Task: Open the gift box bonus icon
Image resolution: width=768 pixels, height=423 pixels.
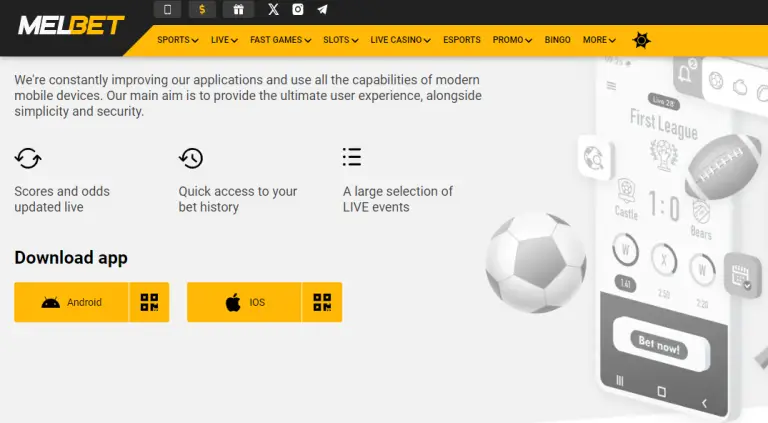Action: (237, 10)
